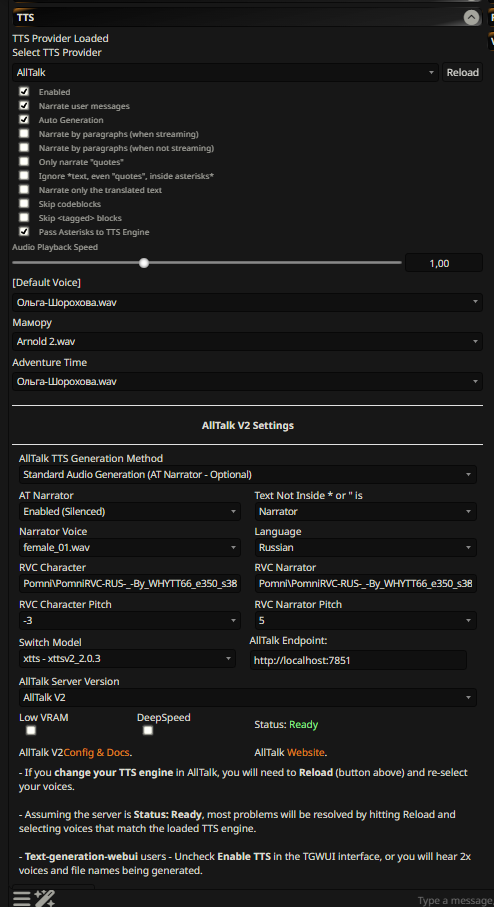Toggle the DeepSpeed checkbox
The height and width of the screenshot is (907, 494).
tap(148, 731)
